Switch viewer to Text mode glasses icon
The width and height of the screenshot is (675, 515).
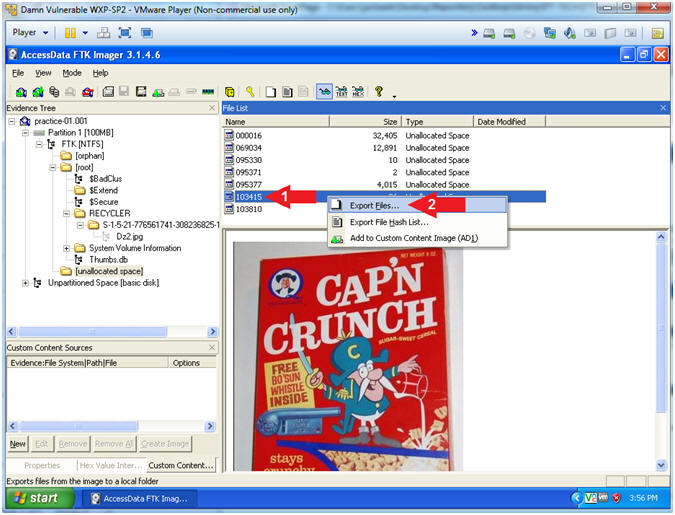click(x=341, y=92)
